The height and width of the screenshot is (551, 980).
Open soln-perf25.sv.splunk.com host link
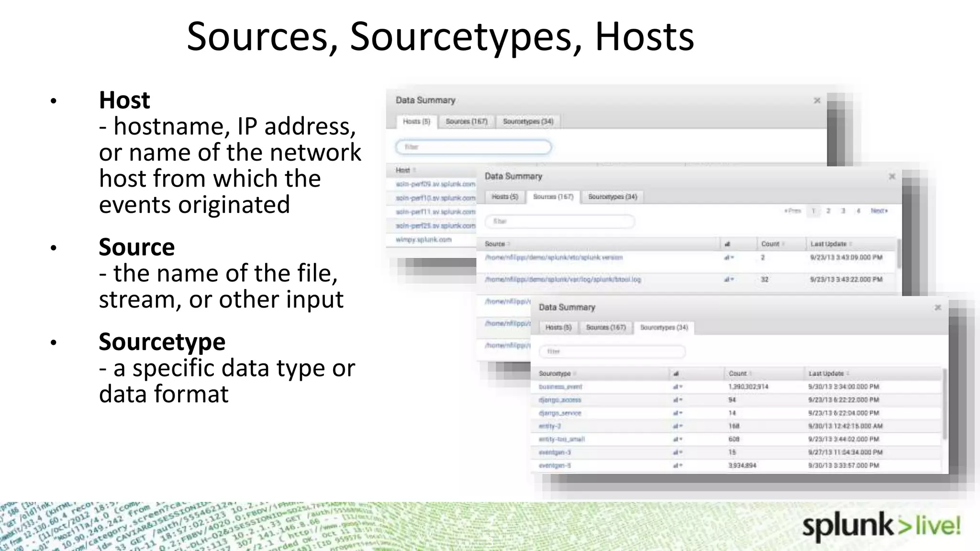[x=435, y=226]
